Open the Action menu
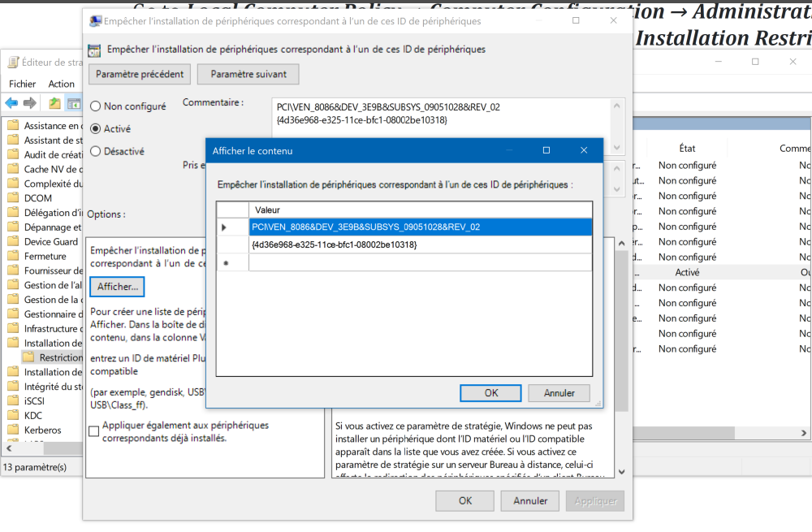812x532 pixels. (x=61, y=84)
